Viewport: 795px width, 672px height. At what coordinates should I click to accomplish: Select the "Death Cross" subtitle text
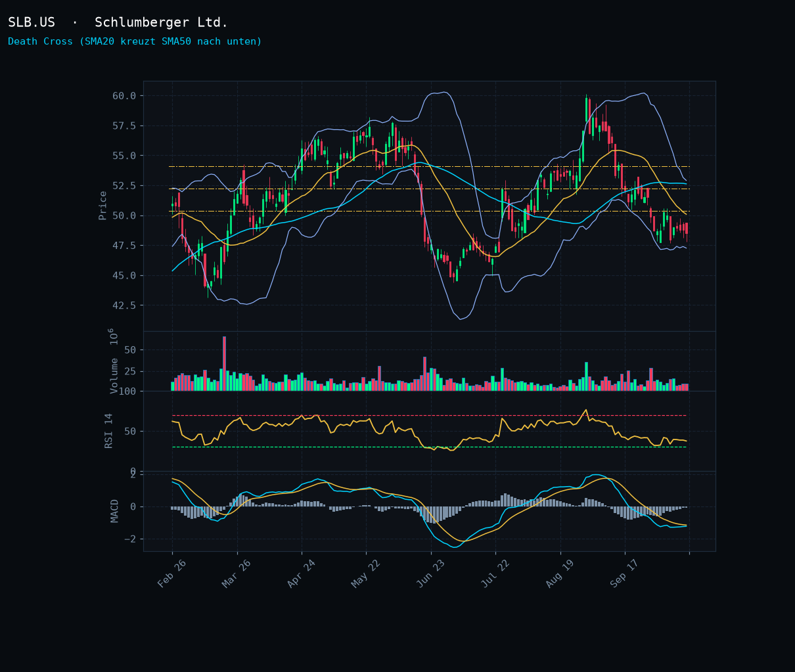(135, 41)
